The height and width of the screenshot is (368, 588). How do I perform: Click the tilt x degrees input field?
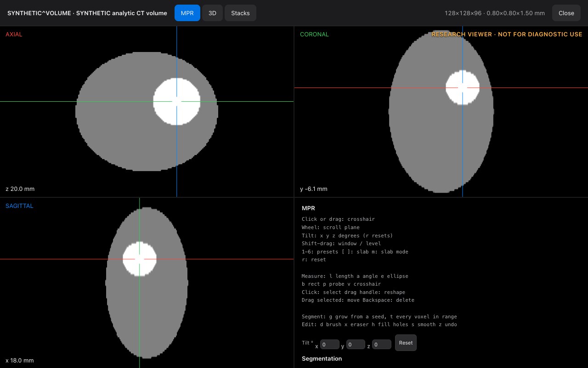click(330, 345)
